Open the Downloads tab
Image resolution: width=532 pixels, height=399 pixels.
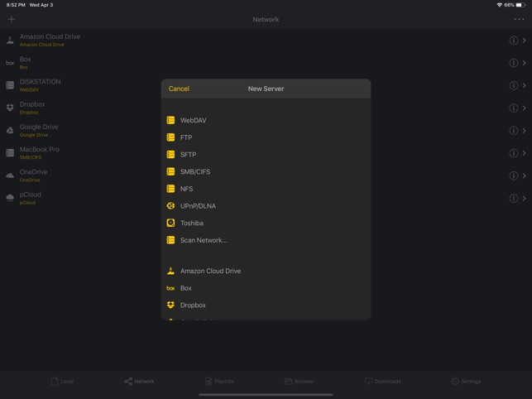pos(382,382)
